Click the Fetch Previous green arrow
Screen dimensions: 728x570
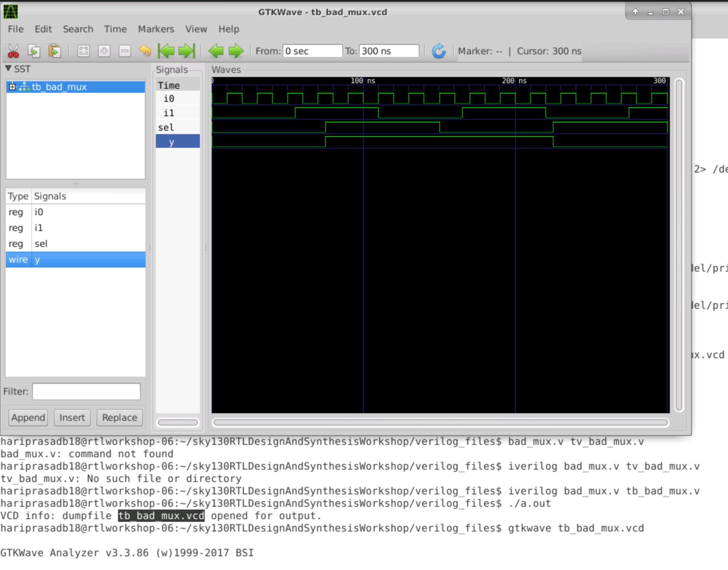[x=216, y=51]
